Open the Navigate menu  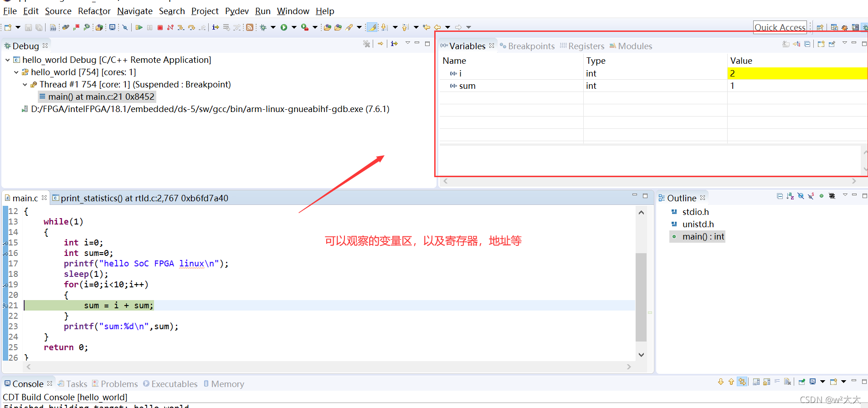[135, 11]
